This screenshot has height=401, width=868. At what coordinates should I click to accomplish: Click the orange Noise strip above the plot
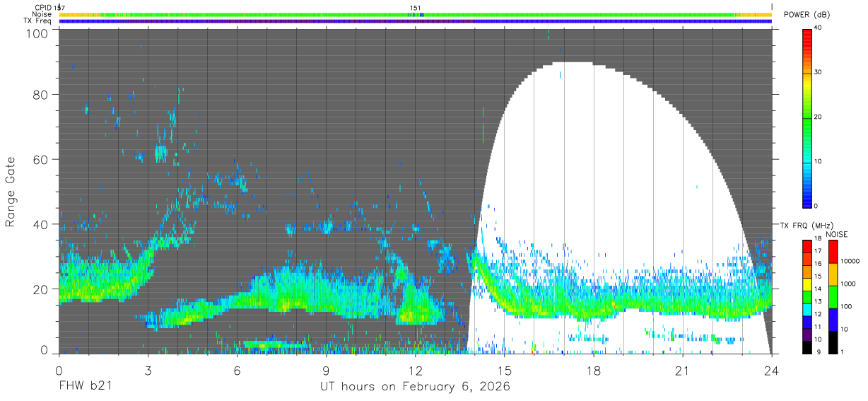(x=416, y=14)
